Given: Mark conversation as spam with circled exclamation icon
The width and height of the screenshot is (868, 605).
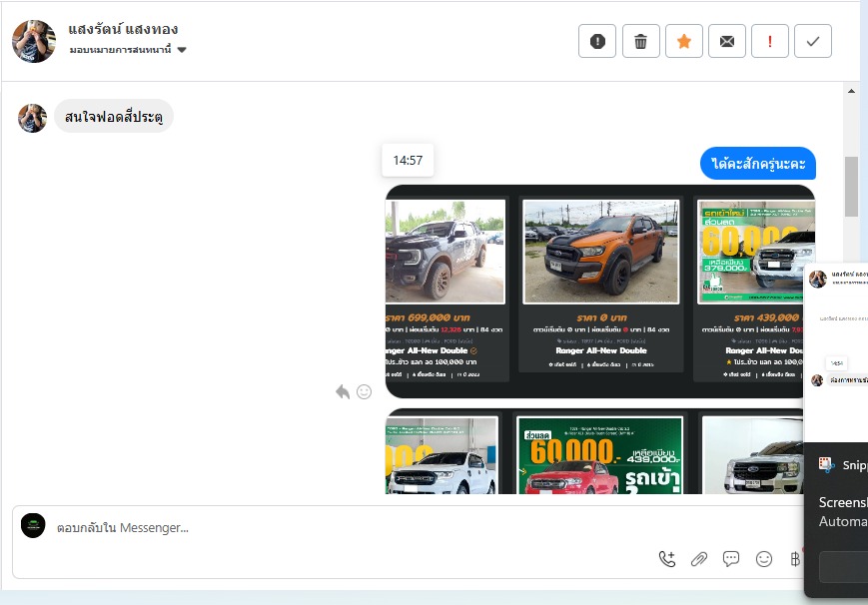Looking at the screenshot, I should 597,41.
